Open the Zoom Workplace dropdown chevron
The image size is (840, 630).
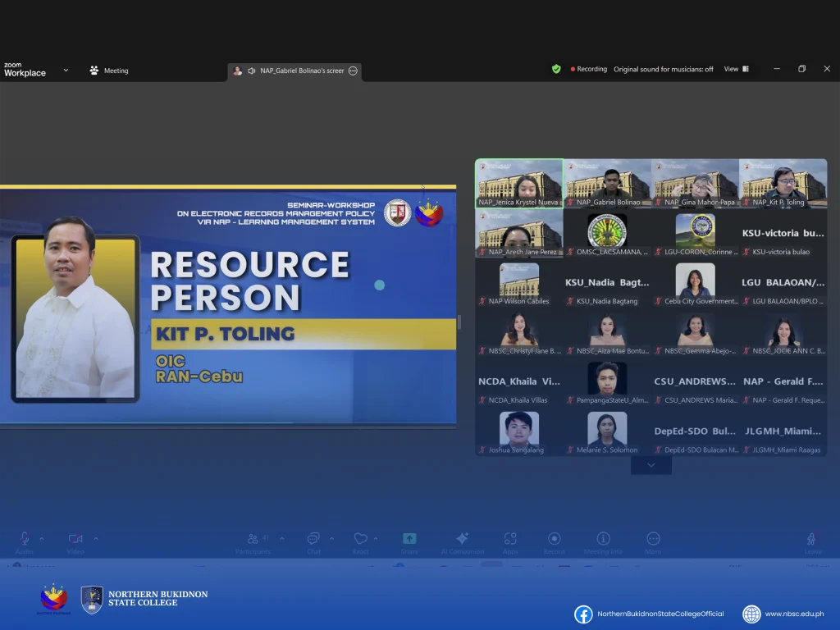point(66,71)
